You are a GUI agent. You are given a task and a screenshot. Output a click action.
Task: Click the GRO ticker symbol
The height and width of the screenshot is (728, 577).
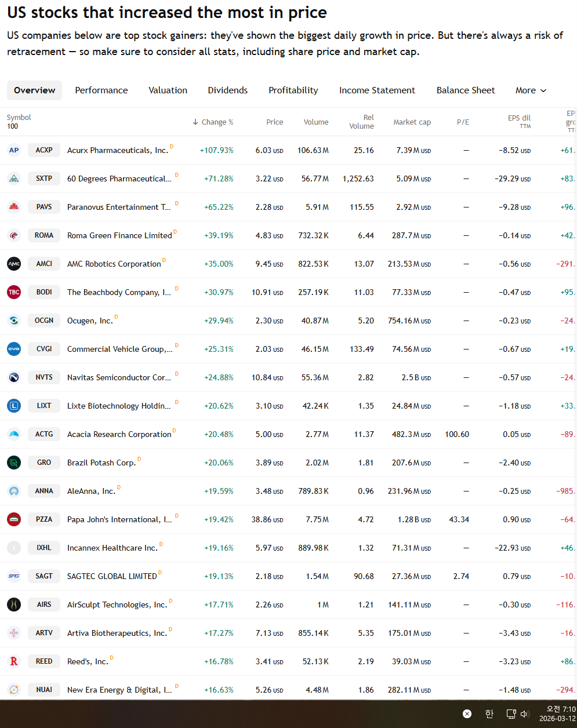(x=44, y=463)
